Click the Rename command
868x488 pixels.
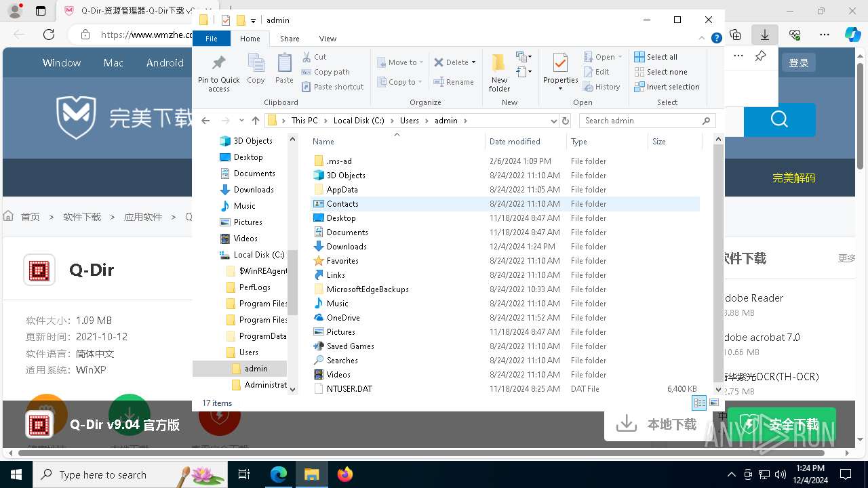(454, 82)
